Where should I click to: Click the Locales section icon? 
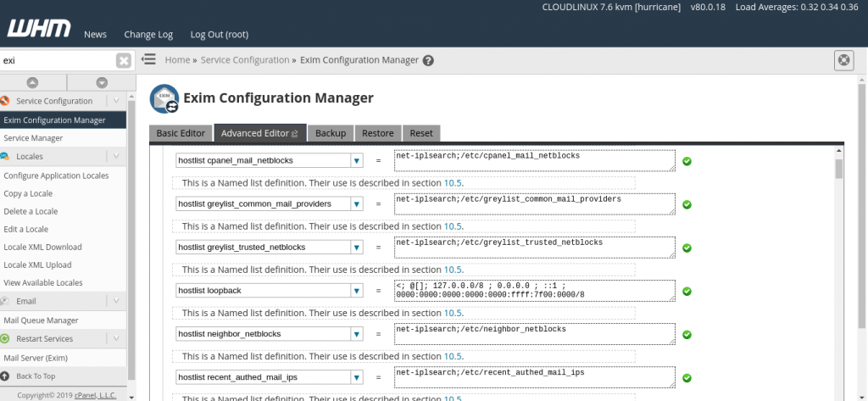[4, 156]
